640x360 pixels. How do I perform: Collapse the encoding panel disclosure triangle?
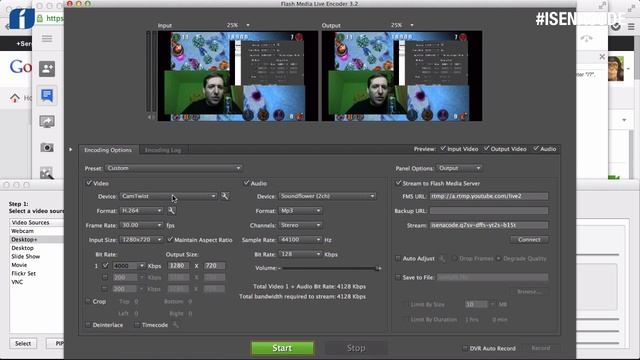(x=70, y=149)
